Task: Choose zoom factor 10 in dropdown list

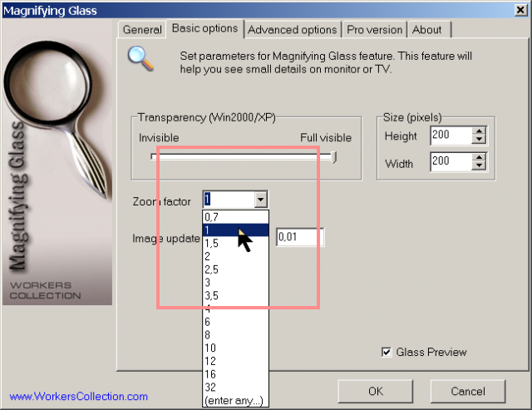Action: (236, 348)
